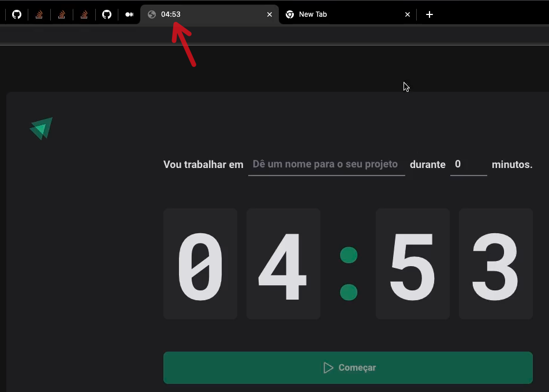Click the 'minutos.' label text
The height and width of the screenshot is (392, 549).
coord(512,165)
